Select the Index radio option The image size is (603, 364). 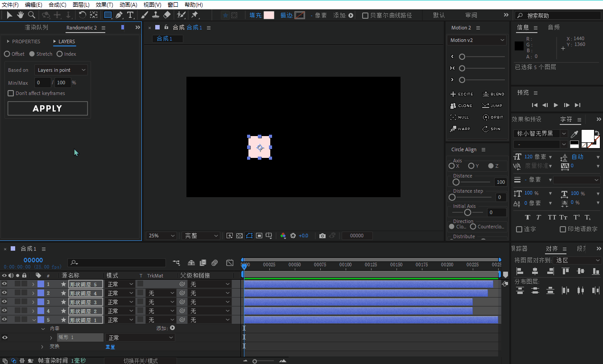59,54
